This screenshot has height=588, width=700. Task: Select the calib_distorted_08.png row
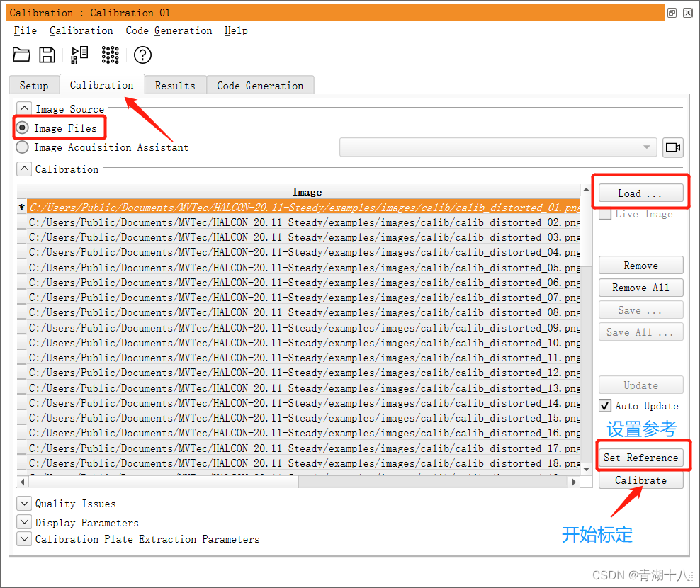coord(303,312)
